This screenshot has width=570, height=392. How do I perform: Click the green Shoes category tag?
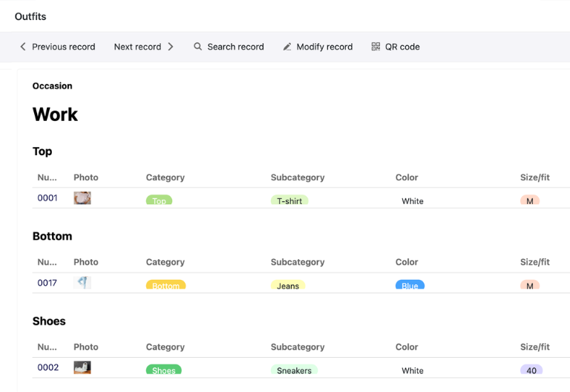[x=163, y=370]
